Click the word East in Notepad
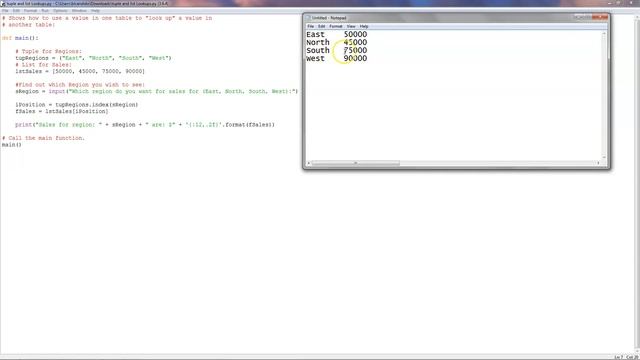Image resolution: width=640 pixels, height=360 pixels. coord(316,34)
